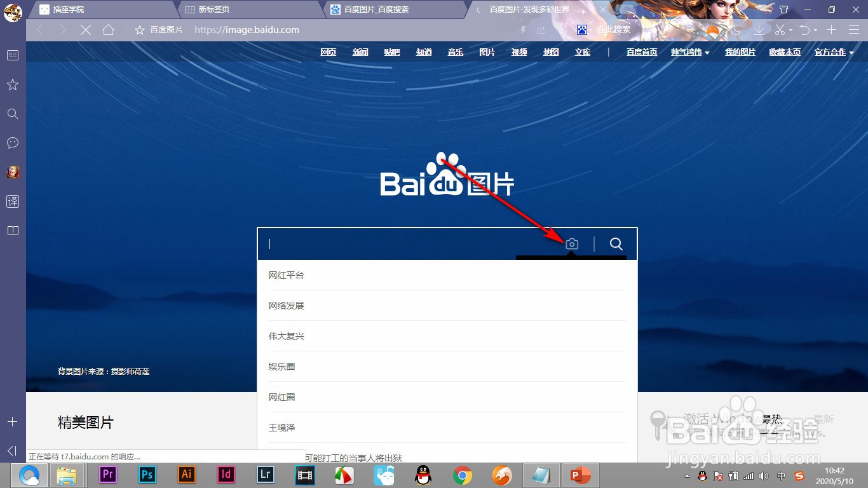Click the 最热 sort option
Viewport: 868px width, 488px height.
click(771, 419)
